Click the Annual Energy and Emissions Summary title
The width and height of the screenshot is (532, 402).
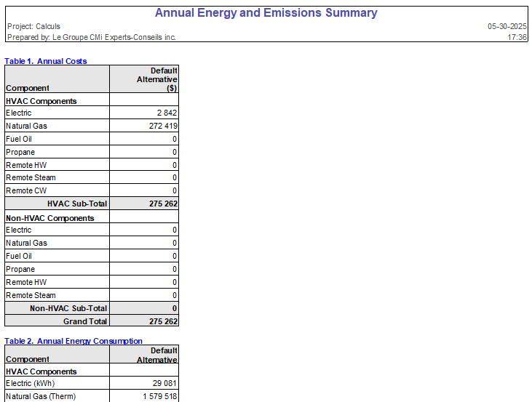tap(266, 13)
